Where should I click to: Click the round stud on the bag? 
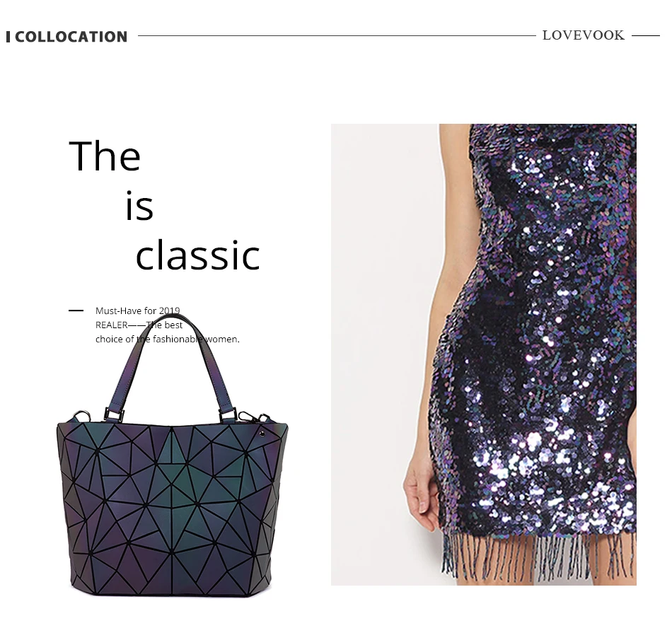click(262, 434)
